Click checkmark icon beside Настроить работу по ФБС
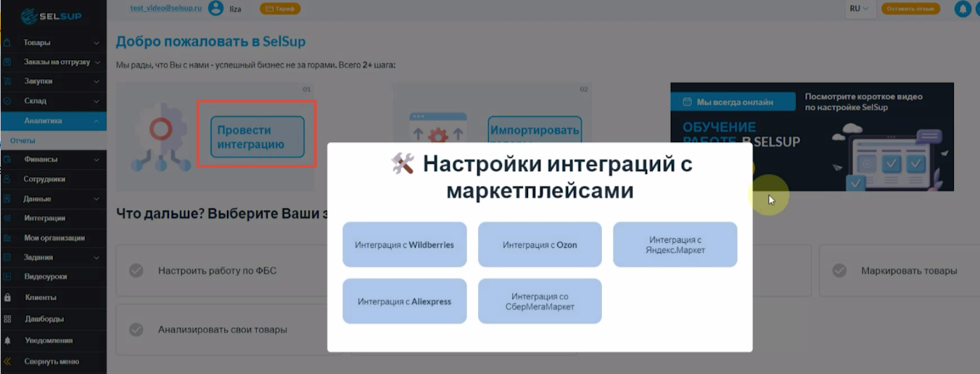Image resolution: width=980 pixels, height=374 pixels. tap(136, 270)
